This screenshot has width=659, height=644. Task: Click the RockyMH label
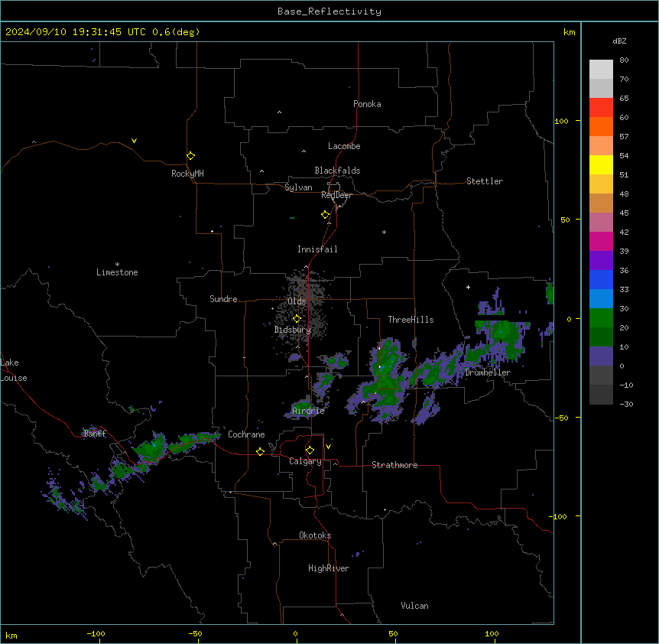(x=187, y=174)
